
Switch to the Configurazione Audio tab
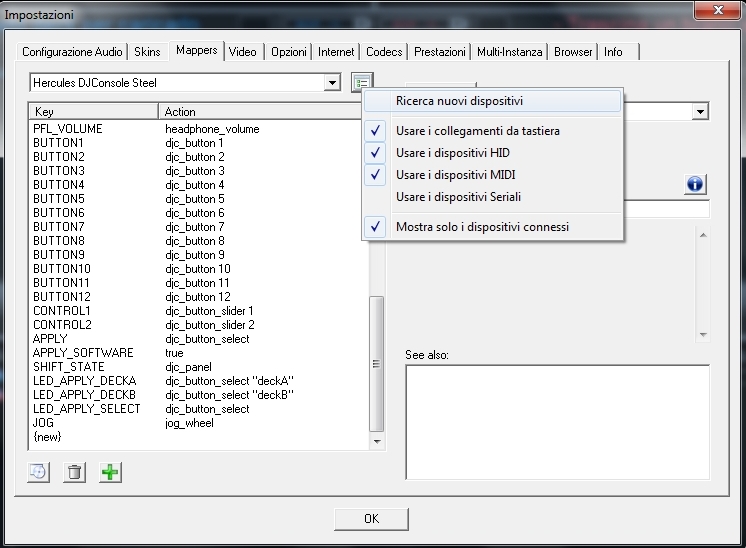click(72, 51)
